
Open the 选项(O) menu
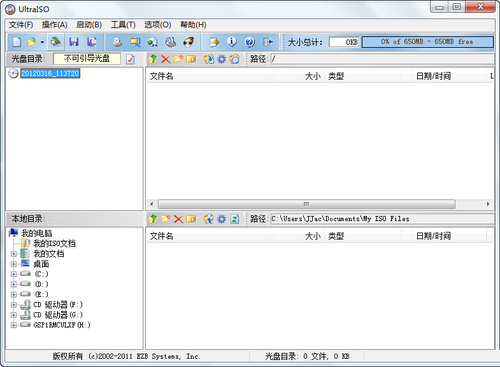point(158,25)
